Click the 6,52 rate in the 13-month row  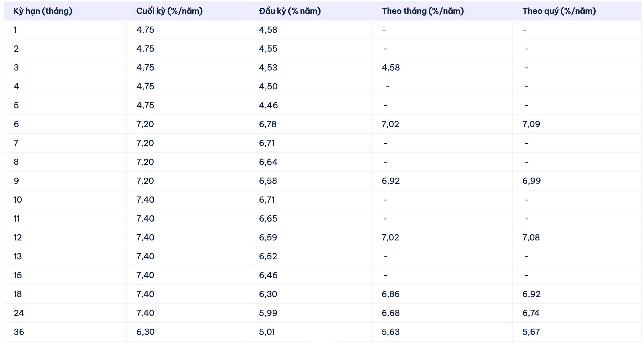click(x=268, y=256)
